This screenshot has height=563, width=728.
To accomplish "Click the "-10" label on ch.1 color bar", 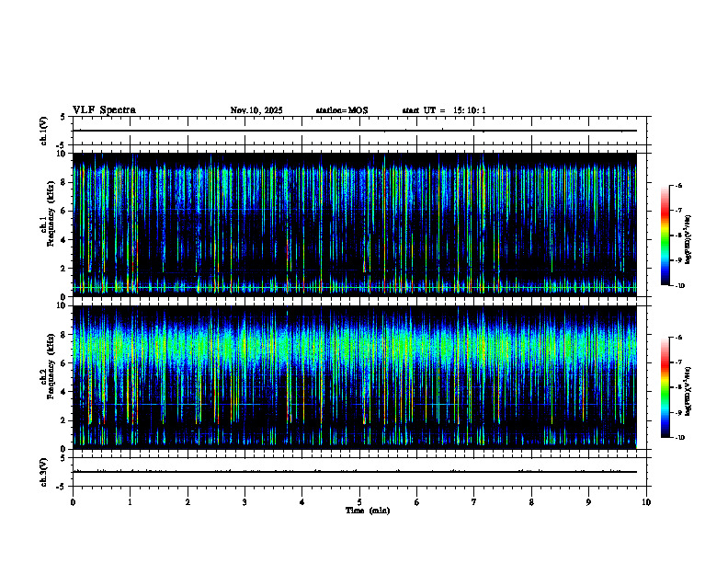I will click(680, 286).
